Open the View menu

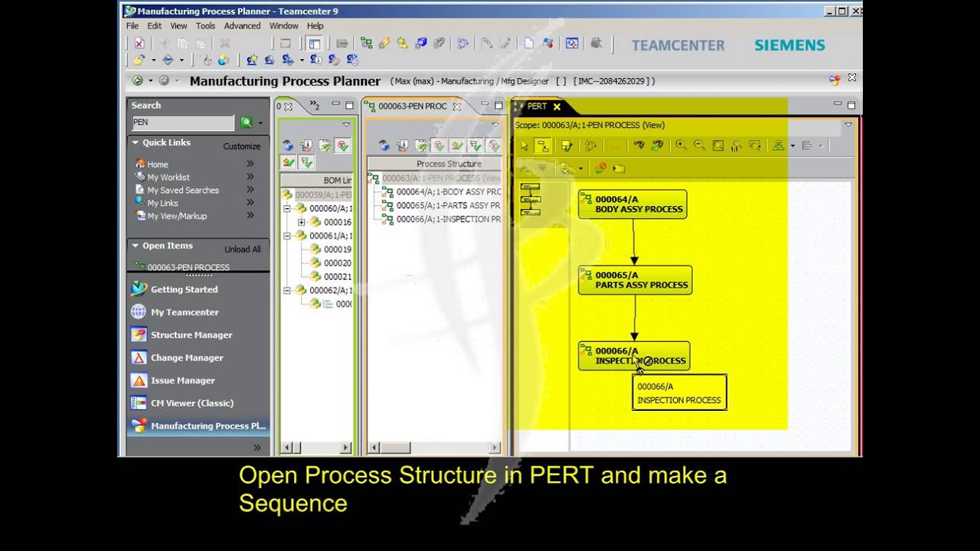(178, 25)
